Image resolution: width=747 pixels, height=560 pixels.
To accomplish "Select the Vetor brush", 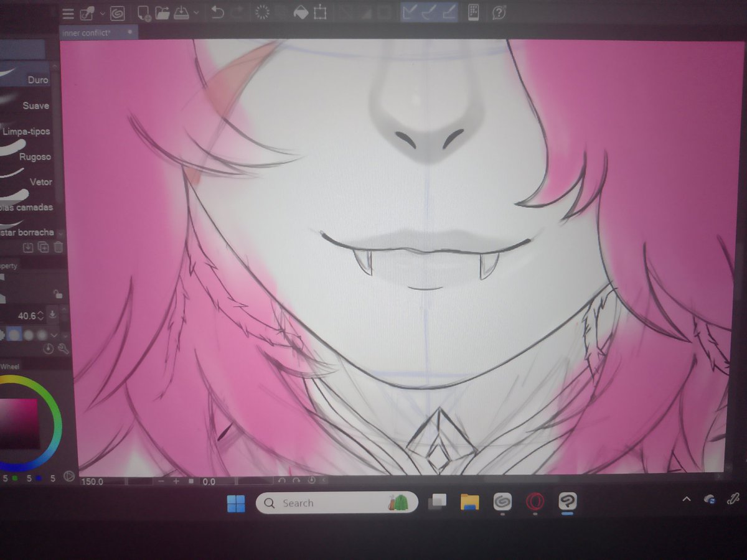I will tap(25, 177).
